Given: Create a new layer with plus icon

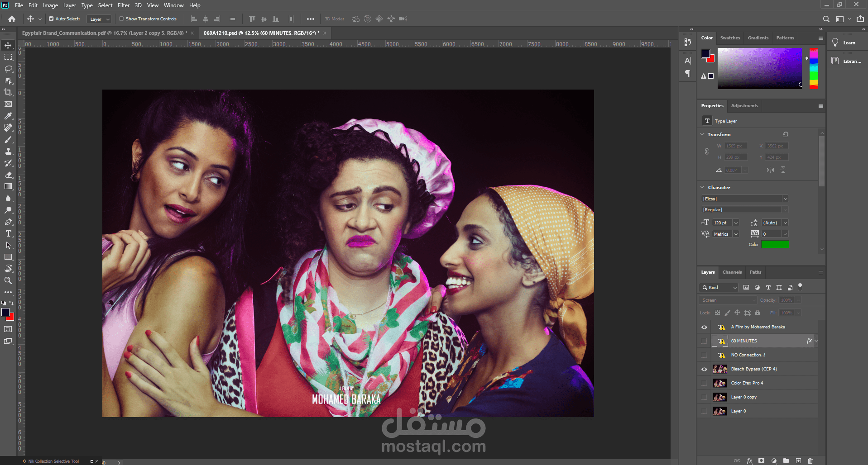Looking at the screenshot, I should (x=798, y=460).
